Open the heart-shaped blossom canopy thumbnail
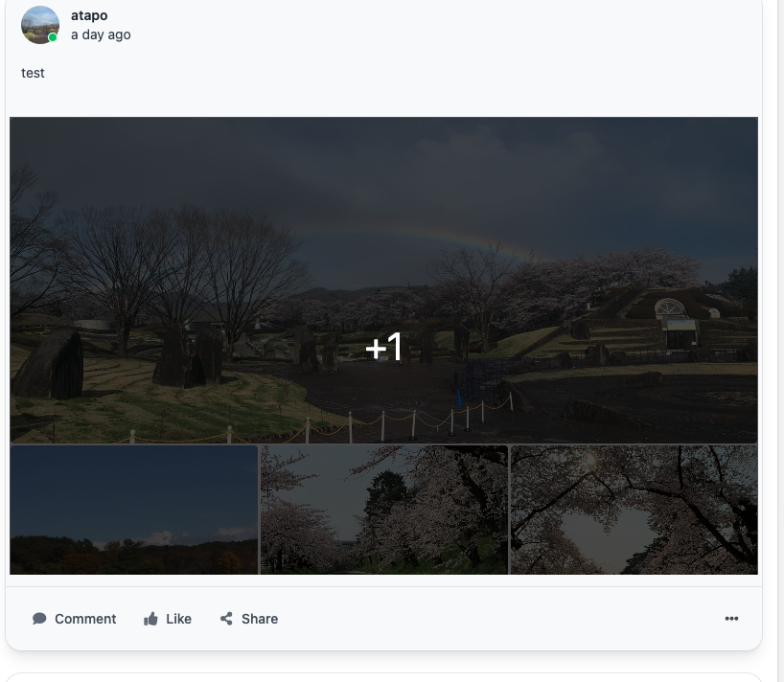The width and height of the screenshot is (784, 682). click(634, 510)
